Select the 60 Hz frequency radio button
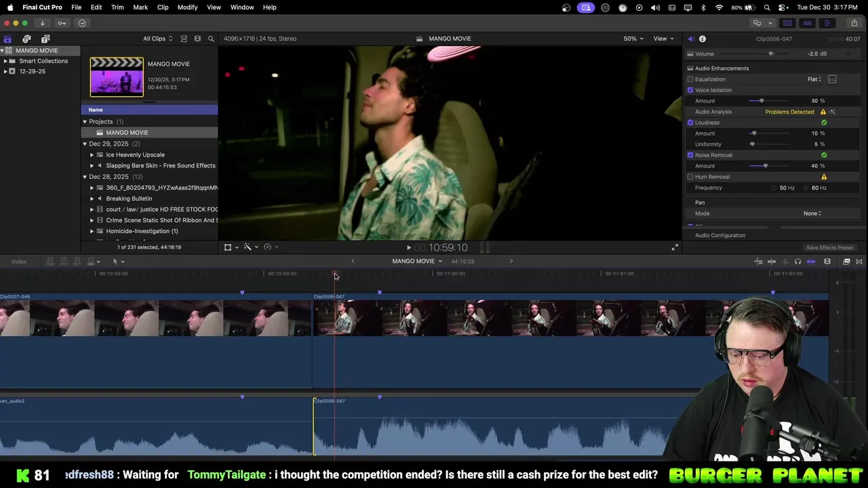This screenshot has width=868, height=488. coord(806,188)
